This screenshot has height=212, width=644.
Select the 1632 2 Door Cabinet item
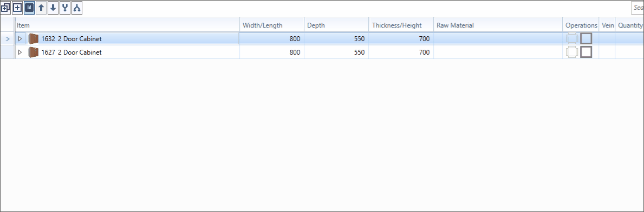[x=71, y=39]
